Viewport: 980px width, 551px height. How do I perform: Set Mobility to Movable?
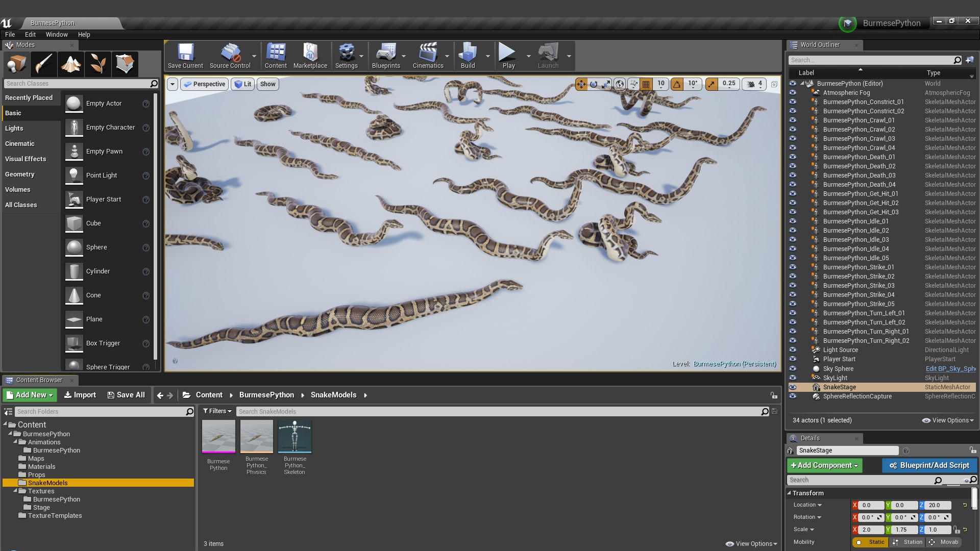coord(944,542)
